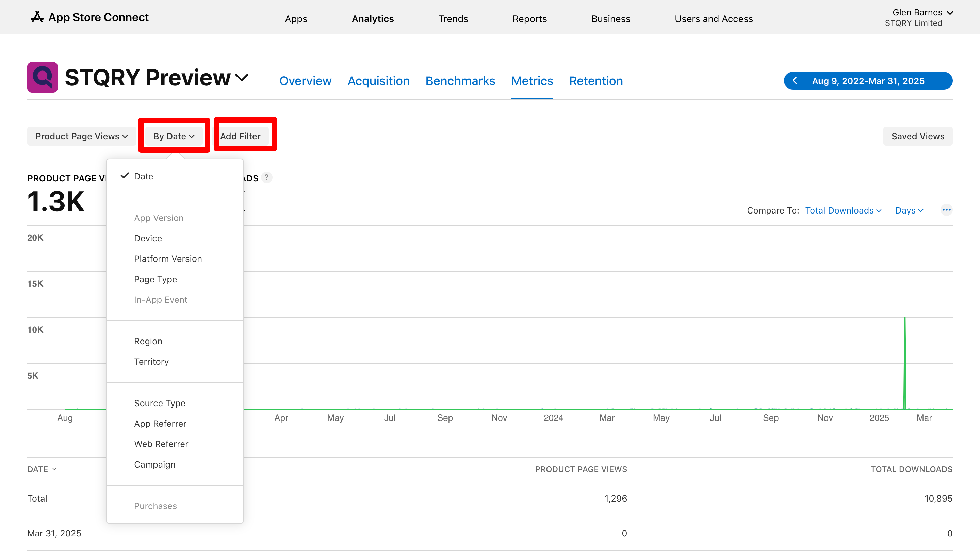Click the green spike on chart
This screenshot has width=980, height=553.
tap(905, 362)
